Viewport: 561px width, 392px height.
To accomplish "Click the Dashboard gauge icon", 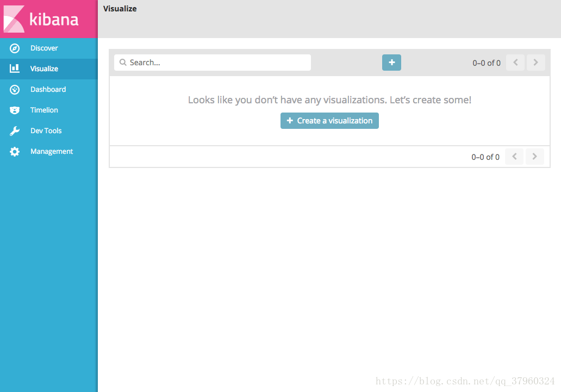I will pyautogui.click(x=15, y=90).
